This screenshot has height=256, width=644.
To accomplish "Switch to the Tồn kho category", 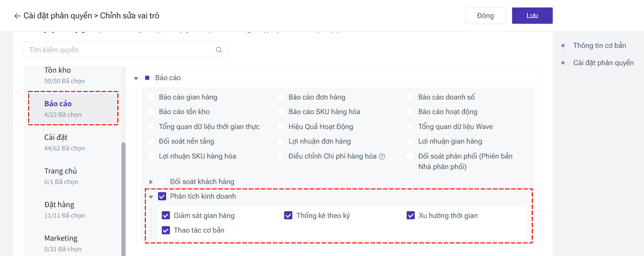I will tap(64, 75).
